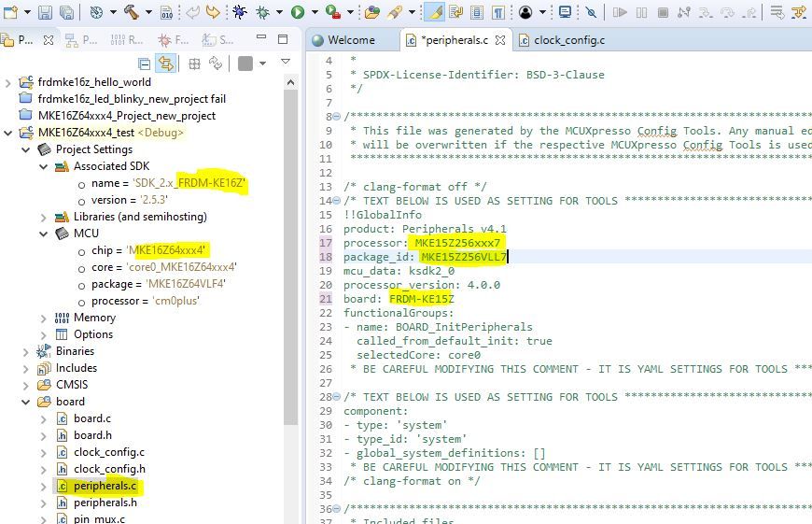The width and height of the screenshot is (812, 524).
Task: Toggle Skip All Breakpoints icon
Action: [591, 12]
